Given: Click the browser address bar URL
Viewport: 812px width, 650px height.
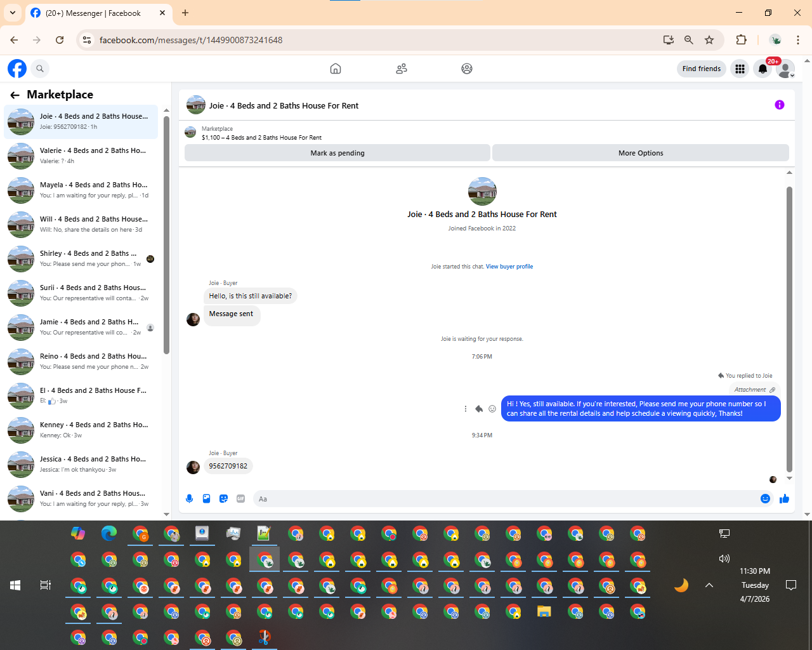Looking at the screenshot, I should click(x=191, y=40).
